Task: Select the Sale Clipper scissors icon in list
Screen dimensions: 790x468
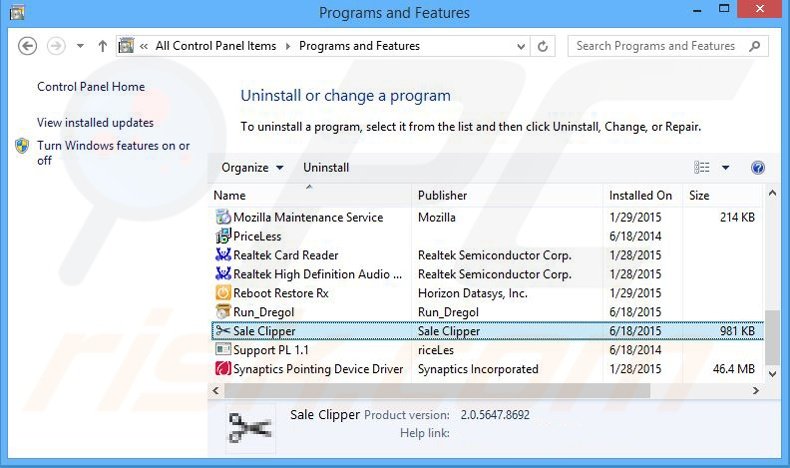Action: (223, 330)
